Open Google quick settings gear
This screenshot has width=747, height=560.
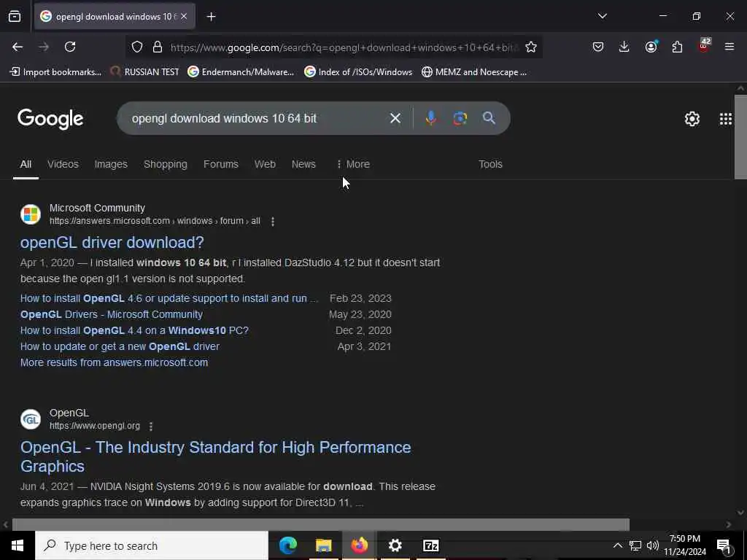[x=692, y=119]
